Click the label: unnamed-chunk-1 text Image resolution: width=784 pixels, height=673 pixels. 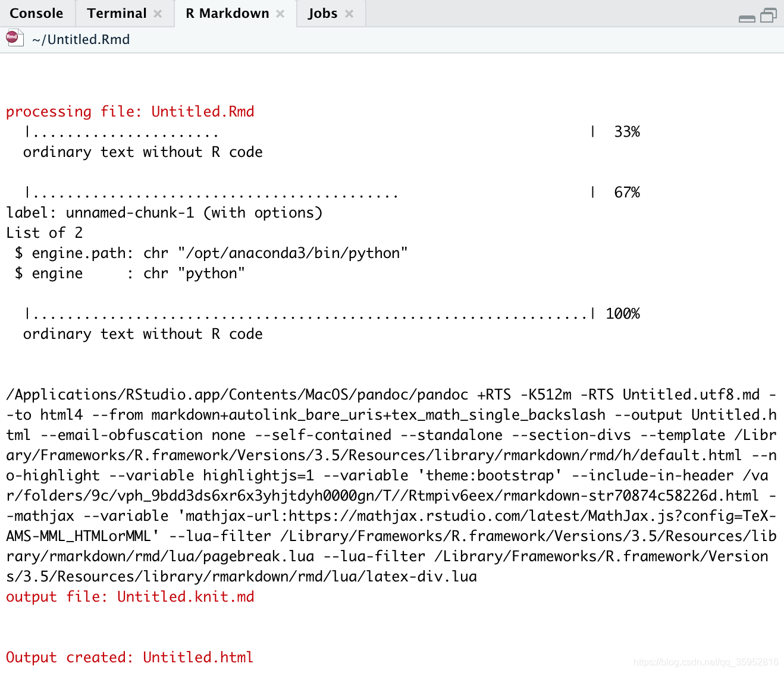point(164,212)
